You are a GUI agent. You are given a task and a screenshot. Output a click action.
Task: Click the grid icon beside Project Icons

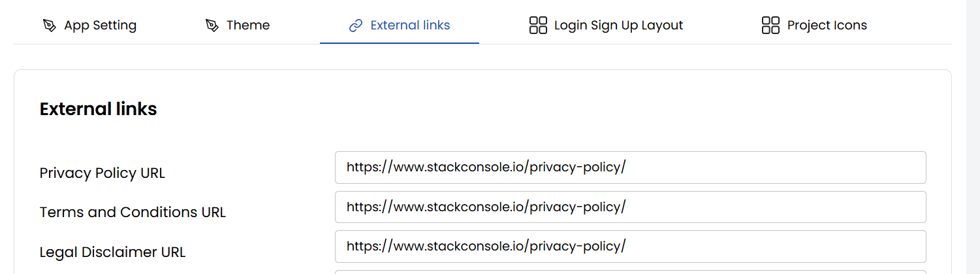[x=771, y=26]
